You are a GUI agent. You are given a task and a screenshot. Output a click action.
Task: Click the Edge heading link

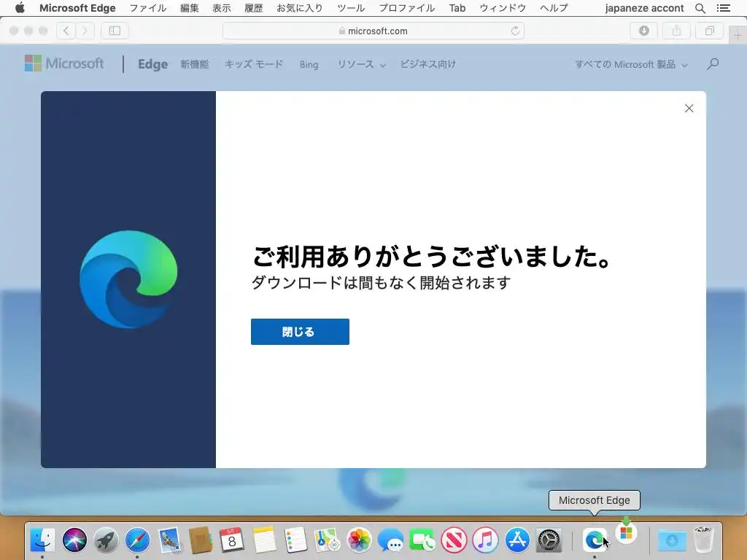(152, 64)
